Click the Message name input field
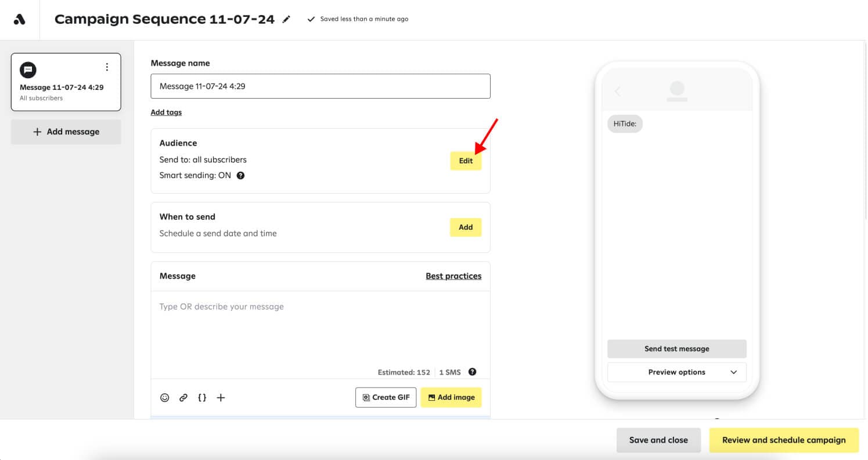868x460 pixels. (x=320, y=86)
